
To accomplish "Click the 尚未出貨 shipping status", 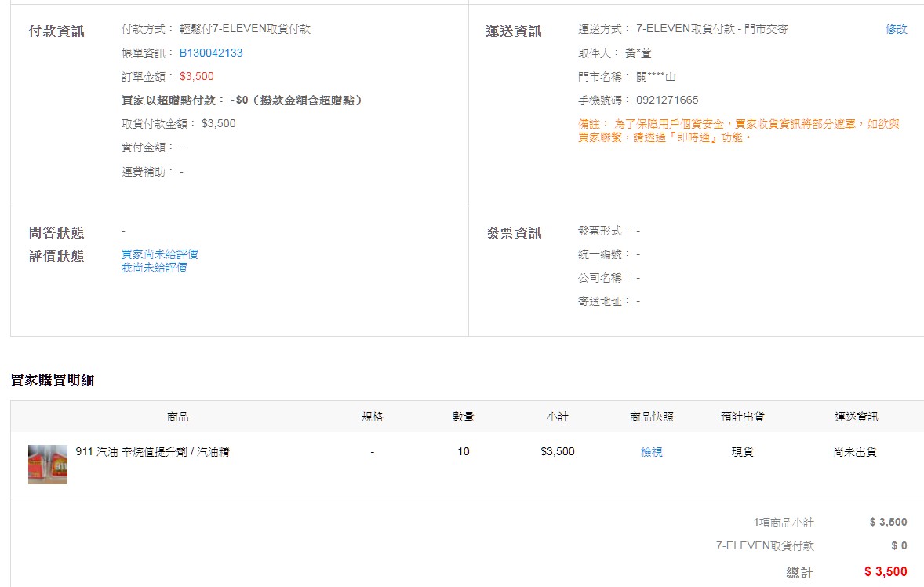I will (x=855, y=452).
